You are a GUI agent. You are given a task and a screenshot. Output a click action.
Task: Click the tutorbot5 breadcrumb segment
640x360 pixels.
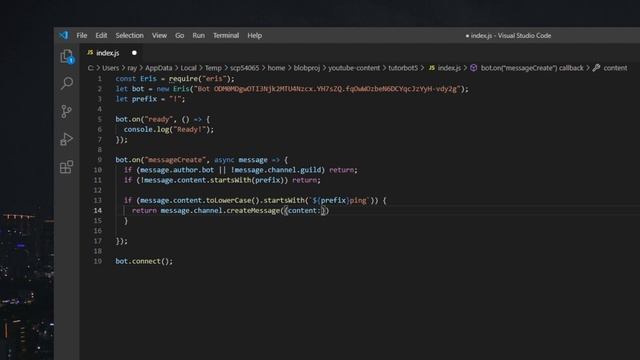click(403, 68)
